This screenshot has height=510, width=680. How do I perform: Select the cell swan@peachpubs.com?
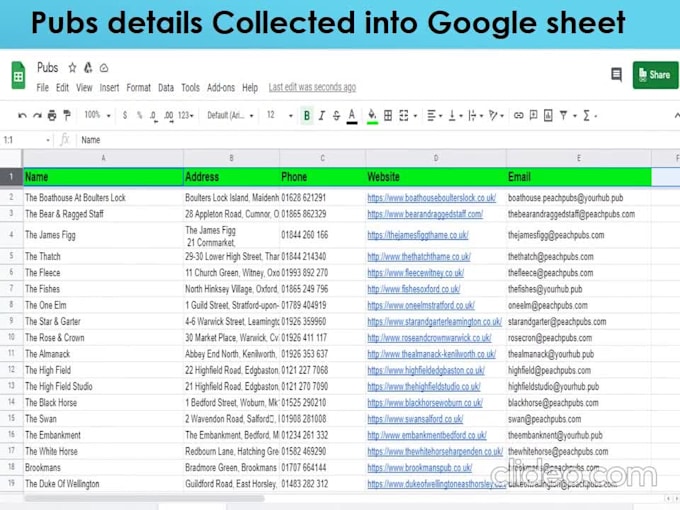579,419
